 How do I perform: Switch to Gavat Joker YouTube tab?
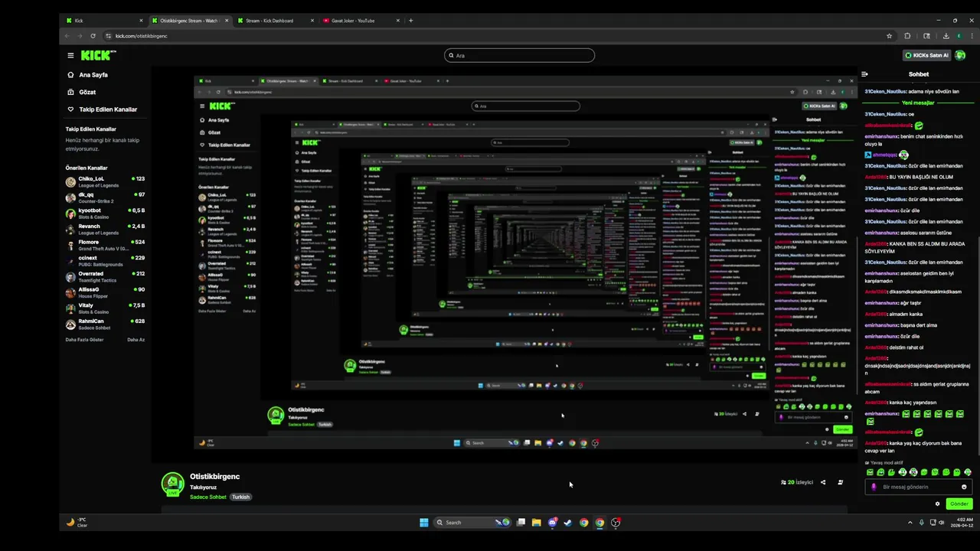point(360,21)
